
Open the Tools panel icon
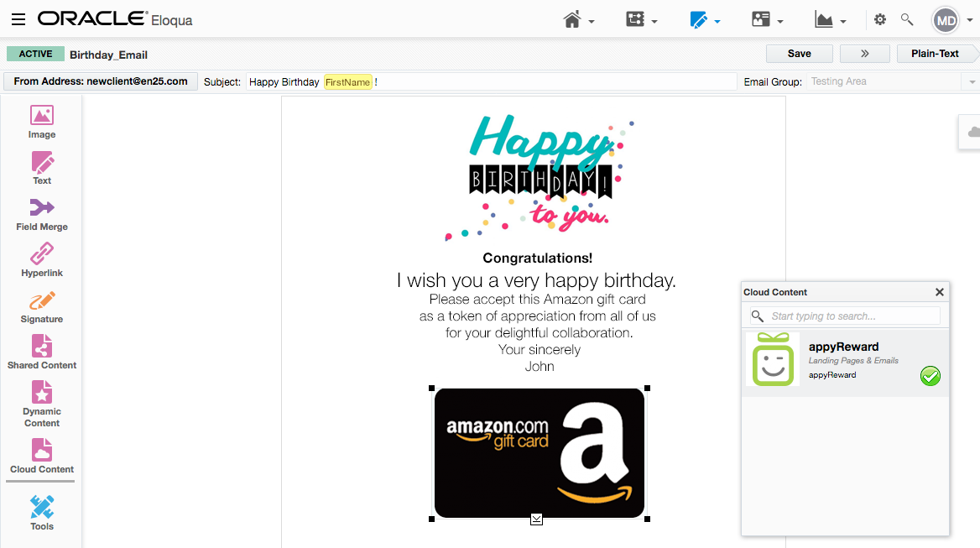pyautogui.click(x=42, y=513)
